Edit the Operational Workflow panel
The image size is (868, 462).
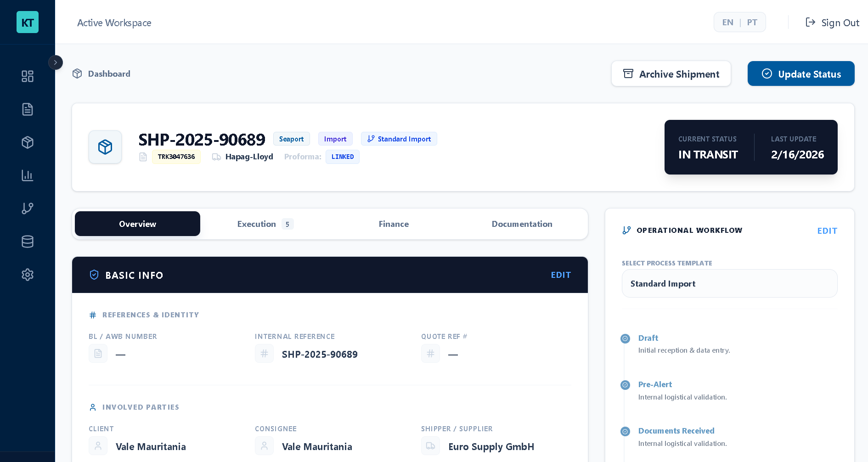tap(827, 231)
